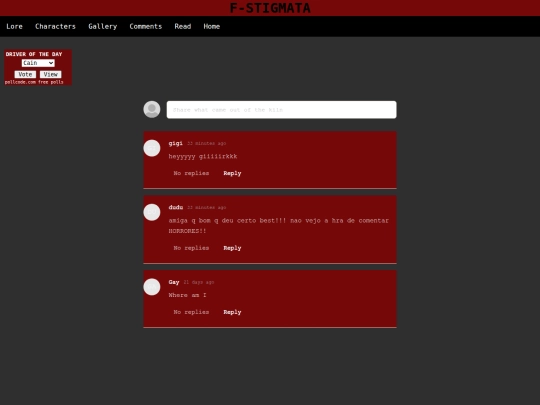Image resolution: width=540 pixels, height=405 pixels.
Task: Click dudu's comment avatar
Action: 152,212
